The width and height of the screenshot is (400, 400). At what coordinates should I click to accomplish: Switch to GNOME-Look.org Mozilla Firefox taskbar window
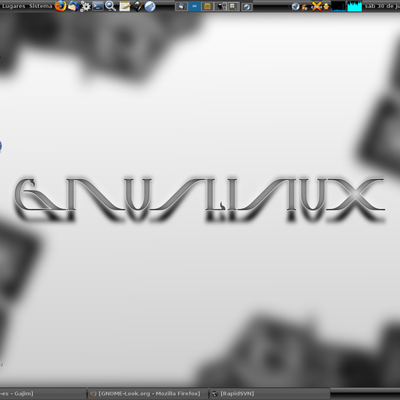[x=148, y=394]
